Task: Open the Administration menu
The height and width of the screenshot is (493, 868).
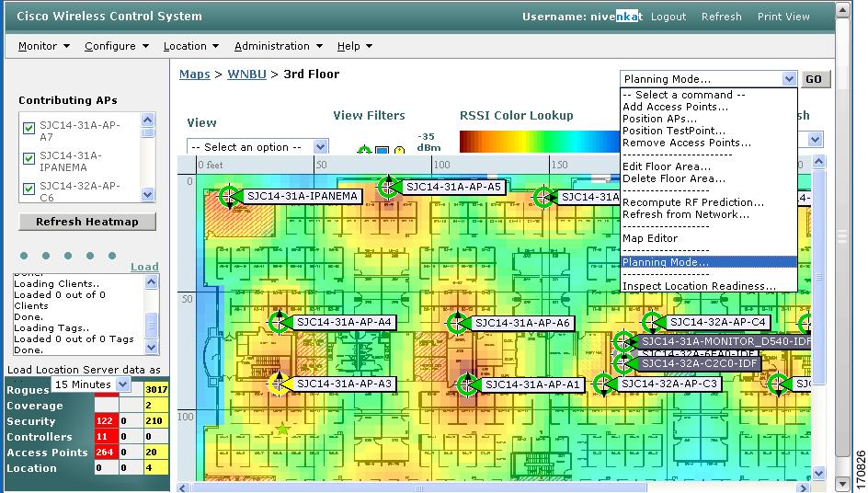Action: click(x=279, y=46)
